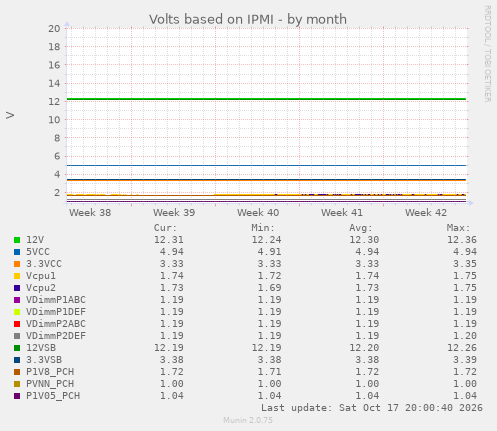Click the VDimmP2DEF max value 1.20
Screen dimensions: 497x431
(x=465, y=336)
